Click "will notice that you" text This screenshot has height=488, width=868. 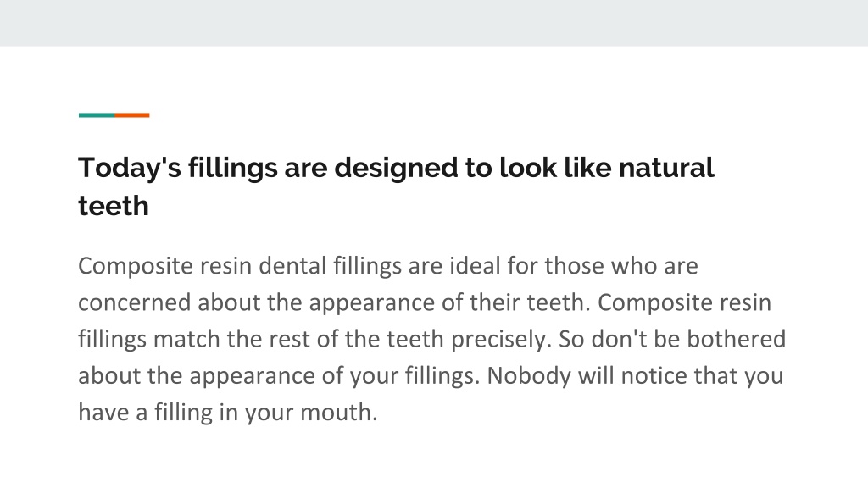pos(681,375)
